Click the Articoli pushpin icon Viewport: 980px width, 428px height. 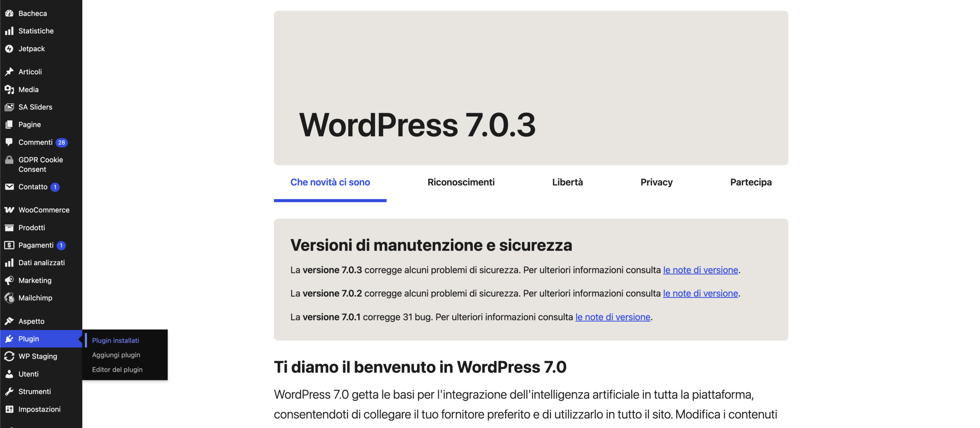(x=9, y=72)
